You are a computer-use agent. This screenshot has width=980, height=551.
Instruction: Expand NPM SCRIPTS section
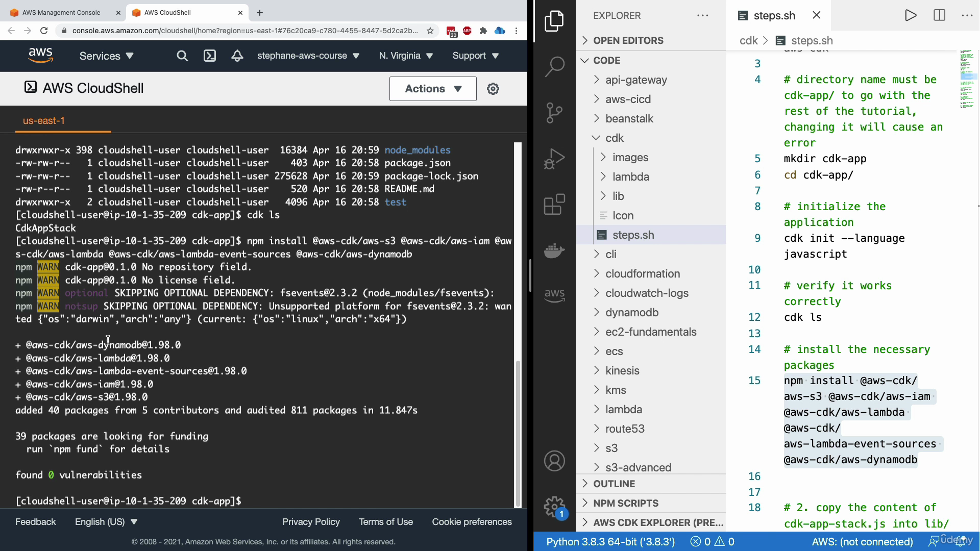pyautogui.click(x=651, y=503)
